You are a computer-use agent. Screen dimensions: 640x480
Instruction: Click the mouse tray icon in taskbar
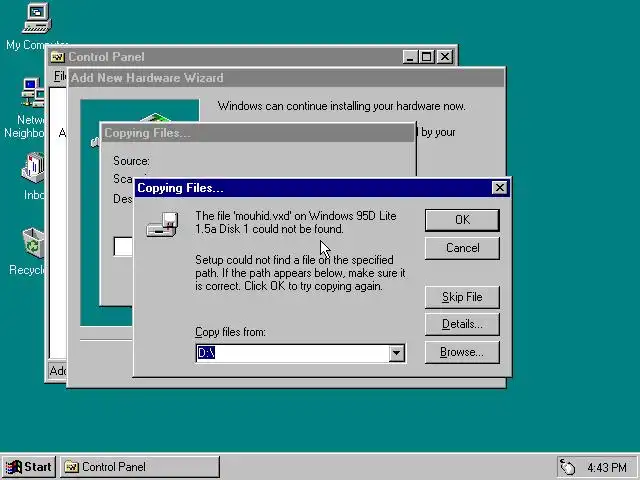(567, 467)
